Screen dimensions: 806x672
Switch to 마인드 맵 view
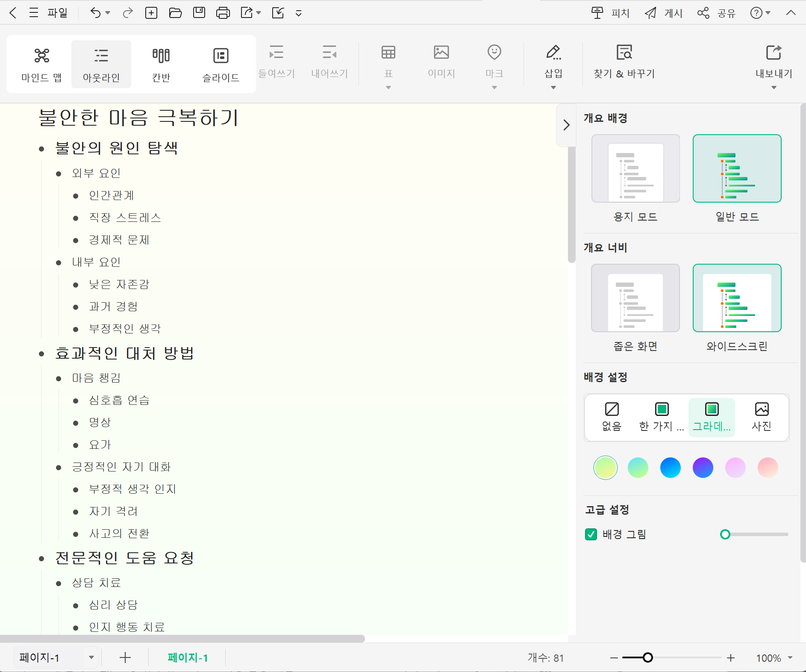[42, 65]
